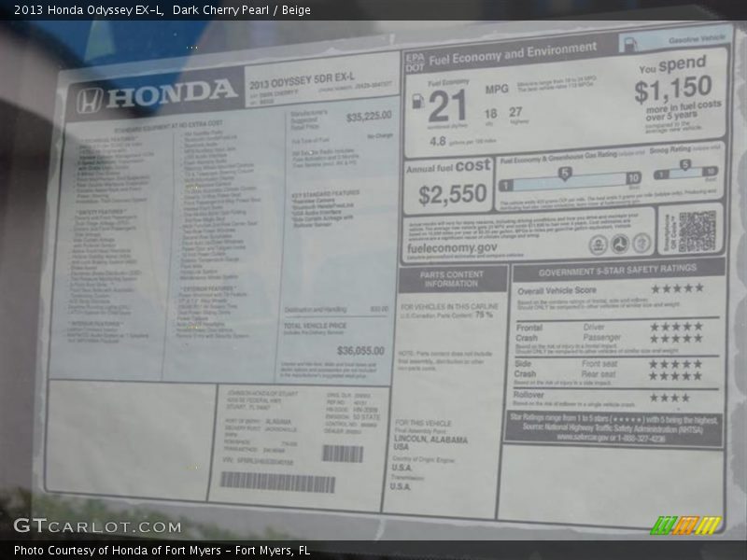Click the HONDA wordmark on the sticker
The width and height of the screenshot is (747, 560).
pyautogui.click(x=172, y=93)
